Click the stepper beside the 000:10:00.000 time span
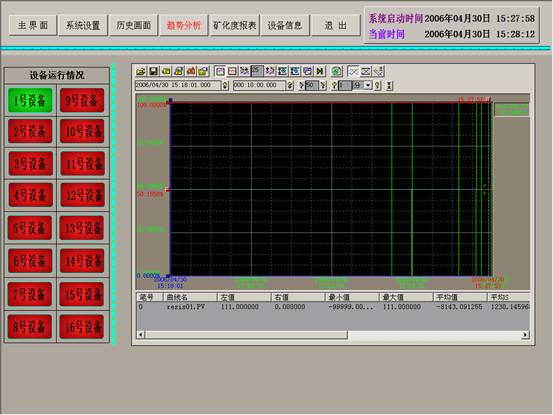Screen dimensions: 553x415 (x=290, y=85)
